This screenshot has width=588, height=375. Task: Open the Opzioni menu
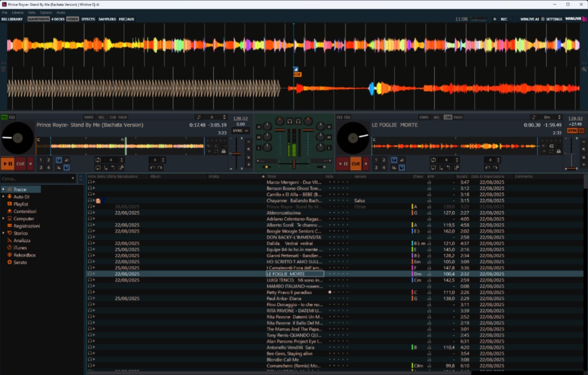pos(46,12)
